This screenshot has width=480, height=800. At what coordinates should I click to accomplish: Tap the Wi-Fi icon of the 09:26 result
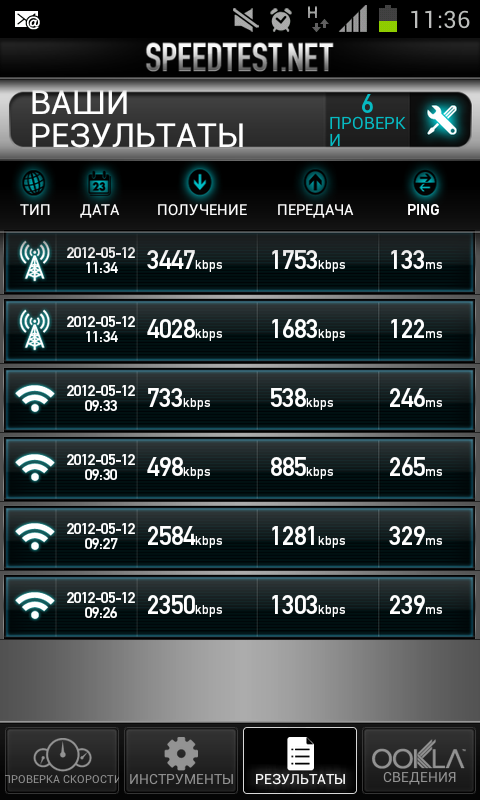34,605
